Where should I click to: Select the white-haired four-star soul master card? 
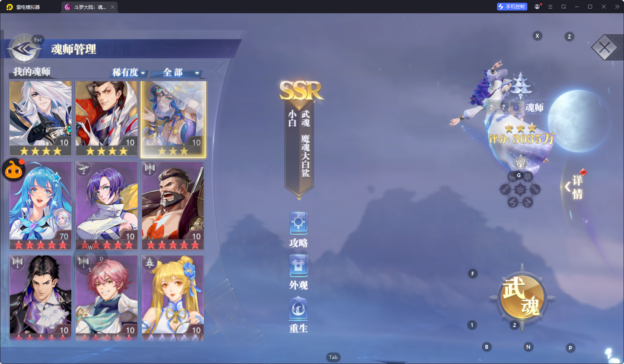pos(41,118)
